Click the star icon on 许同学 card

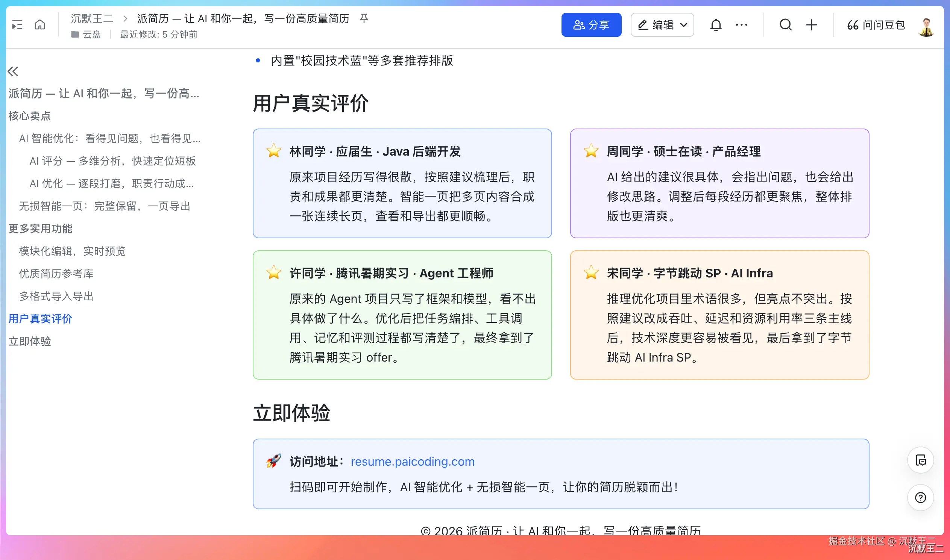point(274,272)
